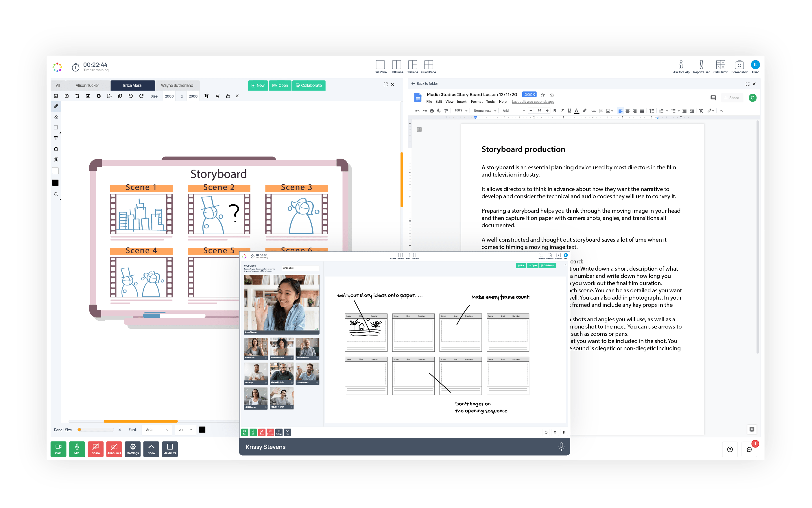Open document comments history icon

point(713,98)
